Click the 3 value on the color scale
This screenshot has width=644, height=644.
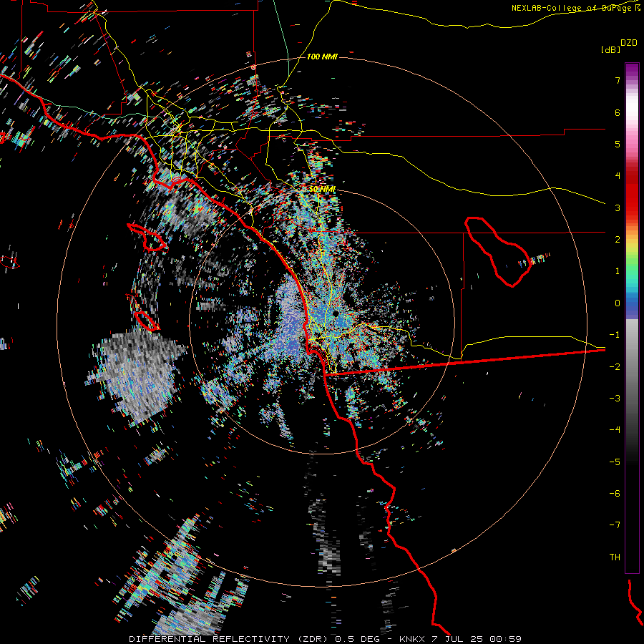[618, 208]
